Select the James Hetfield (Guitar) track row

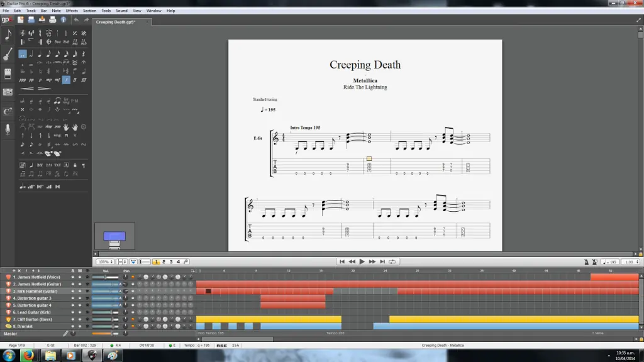[36, 284]
